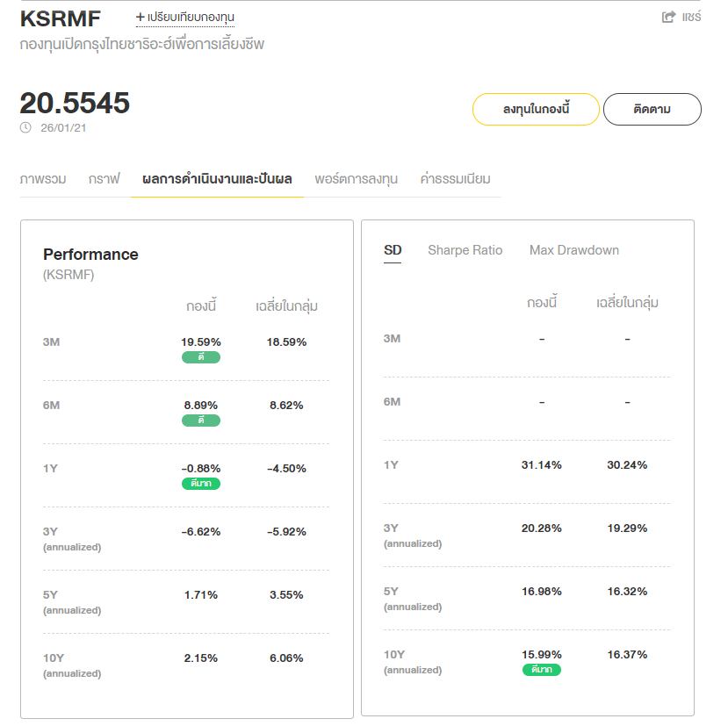This screenshot has height=726, width=728.
Task: Switch to the กราฟ chart tab
Action: click(x=104, y=179)
